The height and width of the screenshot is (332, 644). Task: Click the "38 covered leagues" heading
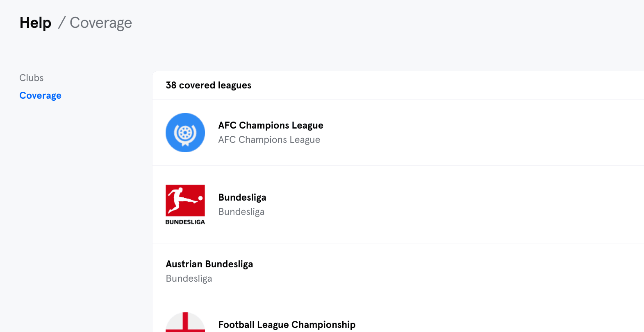209,85
